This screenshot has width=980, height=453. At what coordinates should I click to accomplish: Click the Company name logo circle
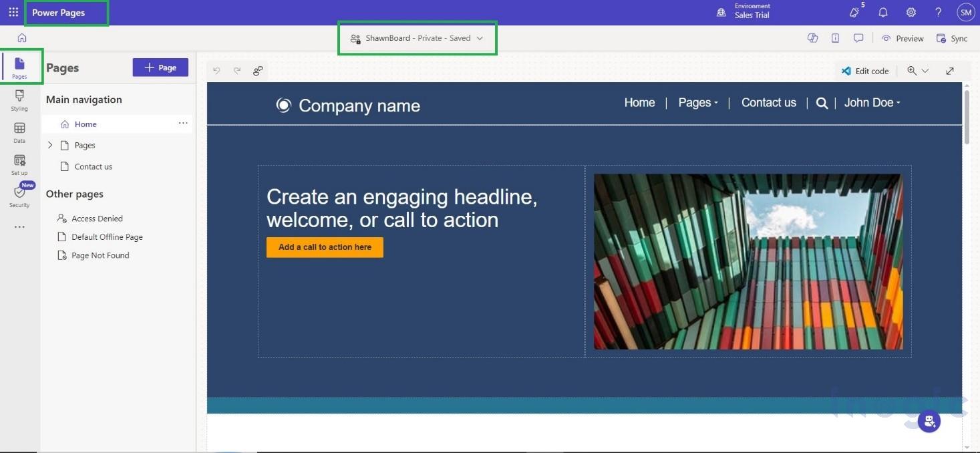click(x=284, y=106)
